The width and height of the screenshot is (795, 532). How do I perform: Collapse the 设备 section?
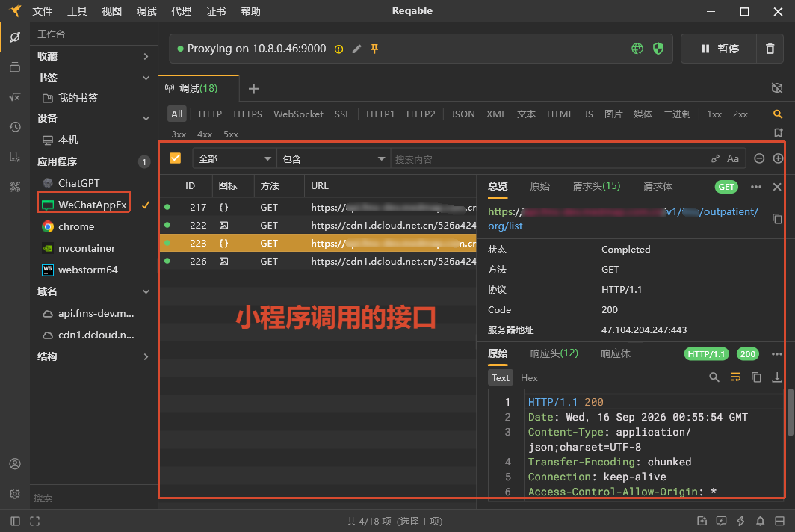[146, 119]
